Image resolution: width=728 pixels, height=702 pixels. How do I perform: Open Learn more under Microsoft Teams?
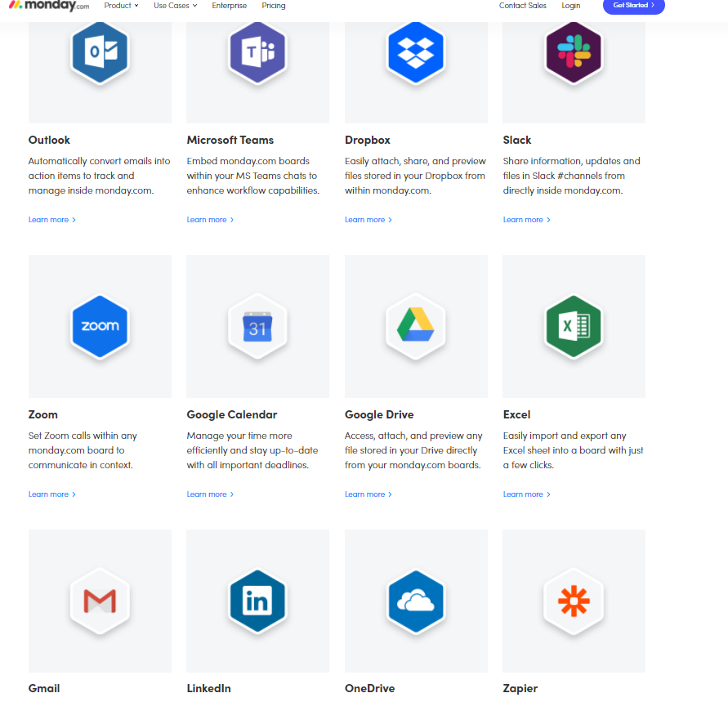coord(210,220)
